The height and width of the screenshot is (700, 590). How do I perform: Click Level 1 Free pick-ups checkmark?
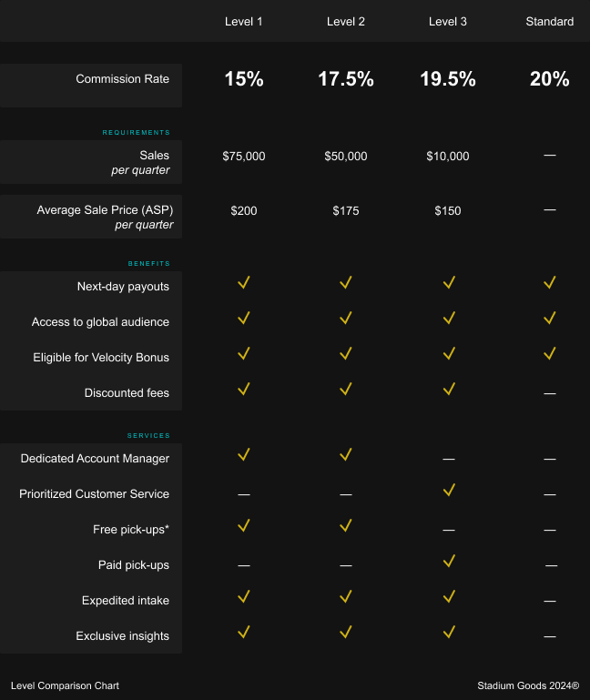tap(243, 526)
